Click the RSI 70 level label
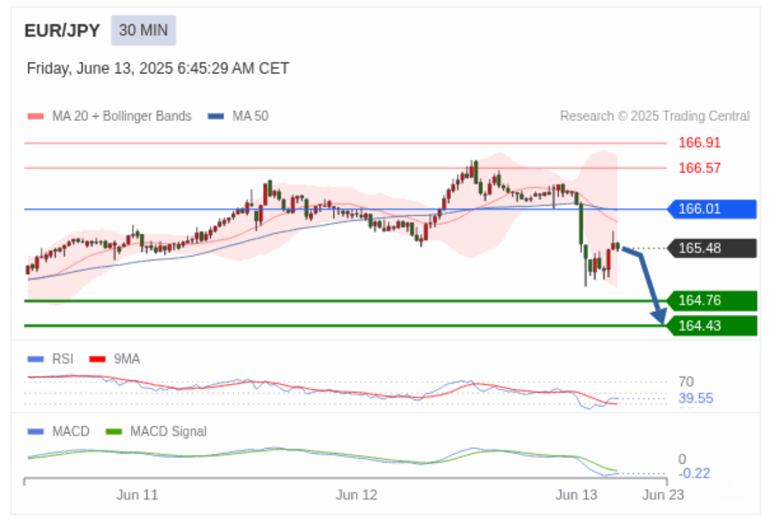 [686, 382]
